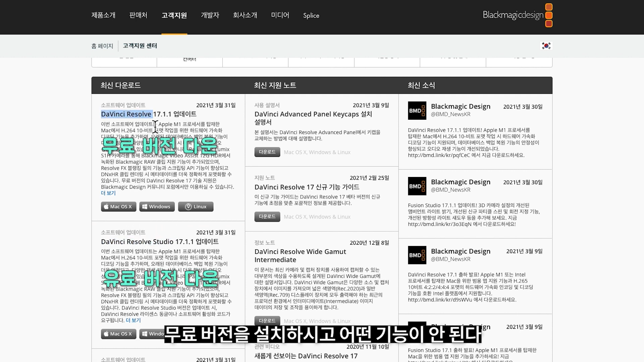Expand '더 보기' under Resolve Studio 17.1.1 update
Viewport: 644px width, 362px height.
[133, 320]
